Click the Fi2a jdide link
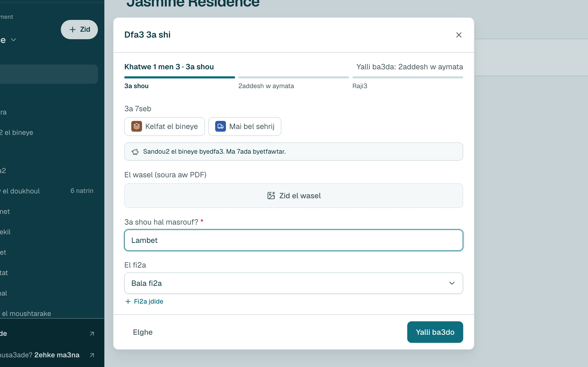Screen dimensions: 588x367 tap(144, 301)
